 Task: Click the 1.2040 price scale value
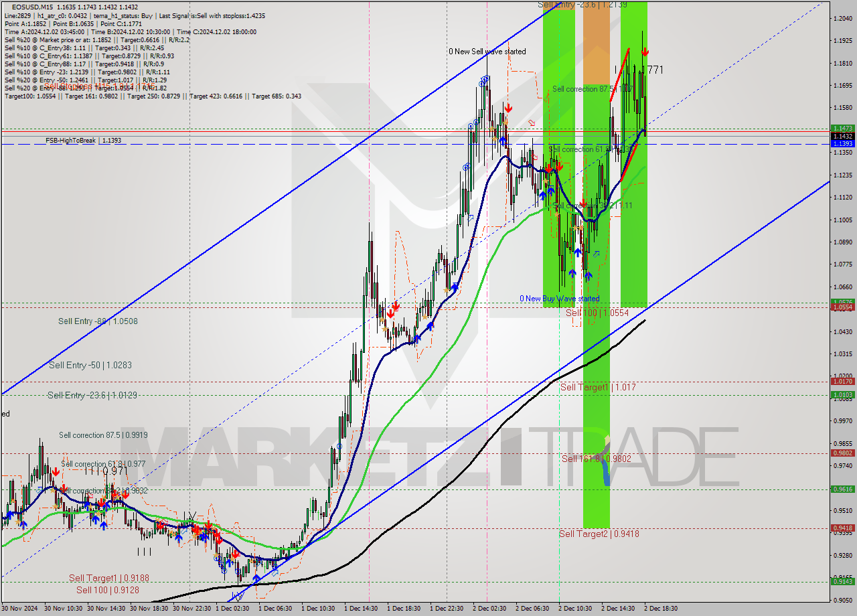click(842, 18)
